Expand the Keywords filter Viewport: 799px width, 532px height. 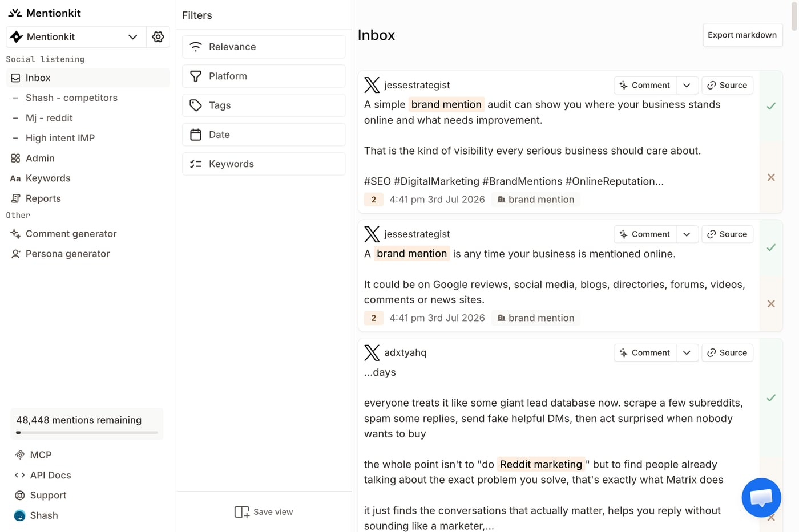264,164
